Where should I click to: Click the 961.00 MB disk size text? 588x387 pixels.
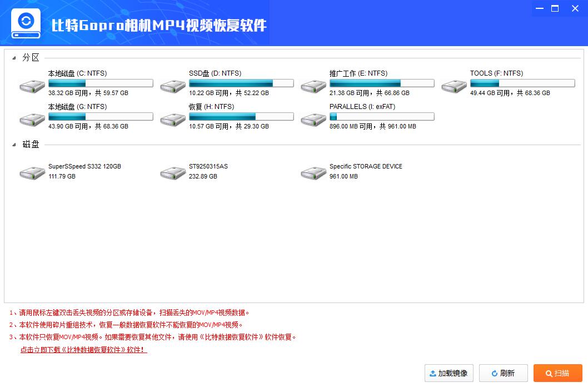[x=343, y=176]
